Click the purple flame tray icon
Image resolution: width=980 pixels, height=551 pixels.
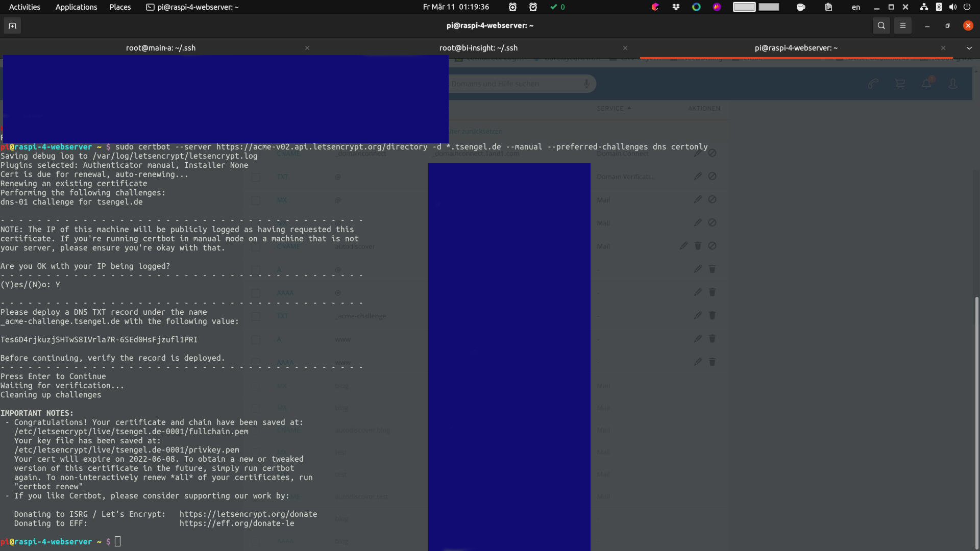click(x=717, y=7)
